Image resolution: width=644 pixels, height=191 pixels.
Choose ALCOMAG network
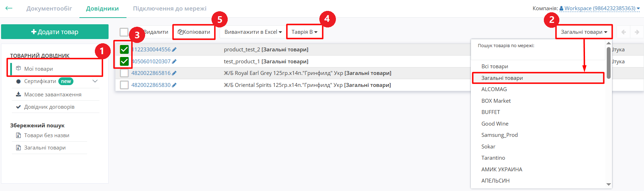[x=494, y=89]
